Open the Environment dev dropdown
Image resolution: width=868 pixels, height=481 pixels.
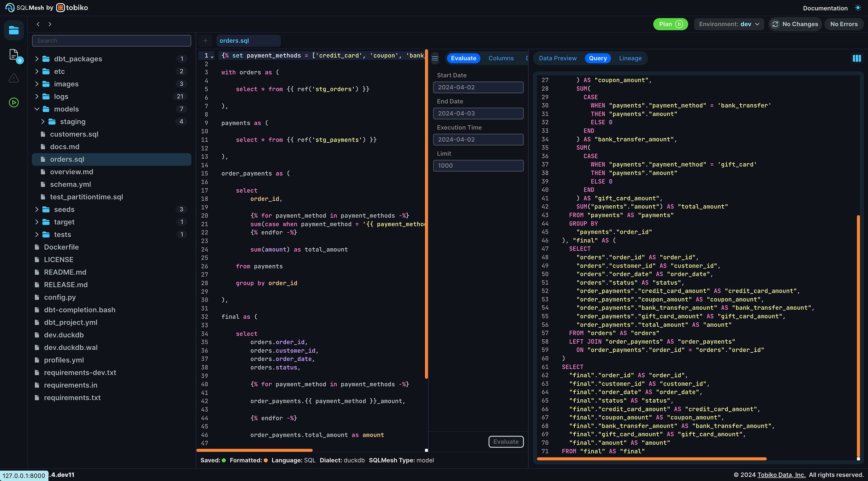pos(729,24)
